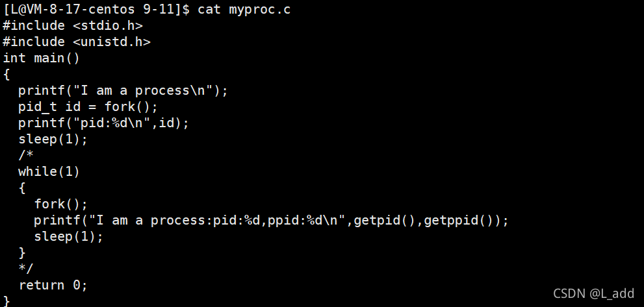
Task: Click the shell prompt '[L@VM-8-17-centos 9-11]$'
Action: click(x=97, y=9)
